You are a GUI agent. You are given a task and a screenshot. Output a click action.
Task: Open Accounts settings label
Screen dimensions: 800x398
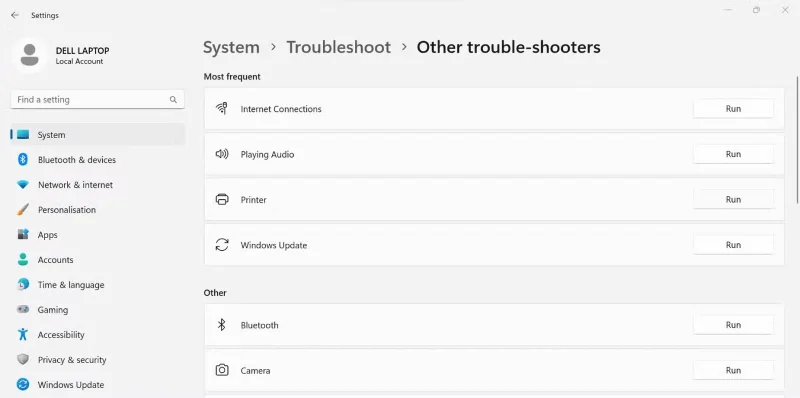56,260
